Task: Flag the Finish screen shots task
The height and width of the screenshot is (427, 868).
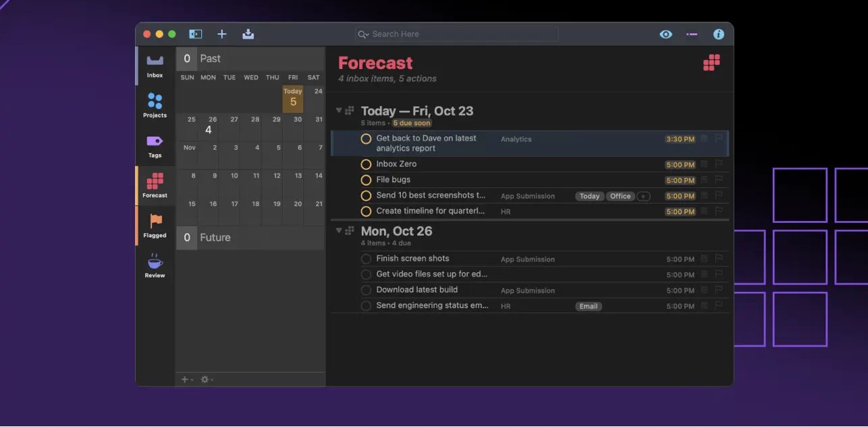Action: click(718, 259)
